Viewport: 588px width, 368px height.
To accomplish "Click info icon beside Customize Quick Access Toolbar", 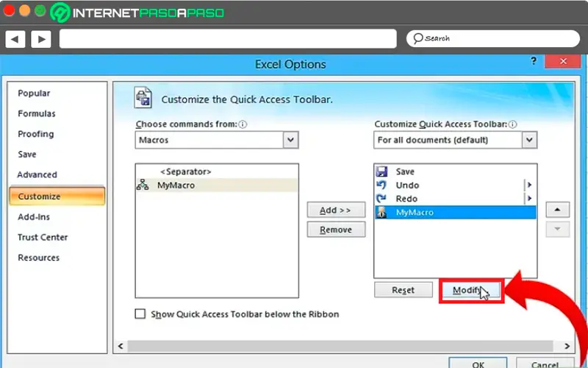I will click(512, 124).
